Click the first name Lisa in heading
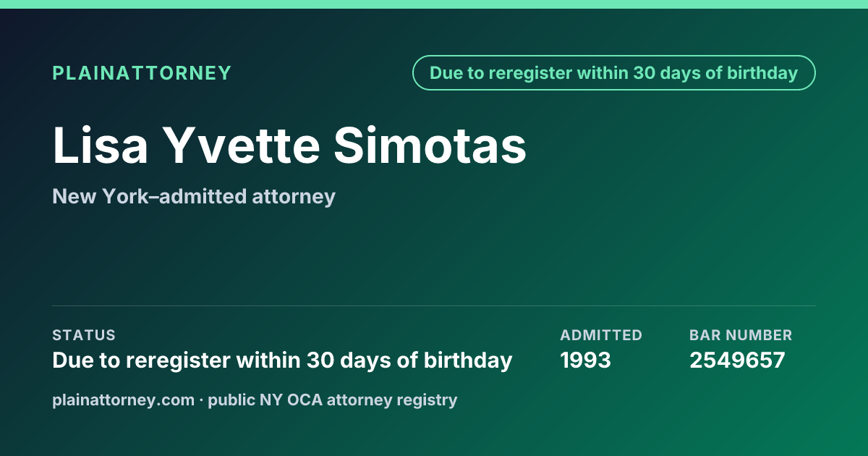The image size is (868, 456). tap(101, 145)
